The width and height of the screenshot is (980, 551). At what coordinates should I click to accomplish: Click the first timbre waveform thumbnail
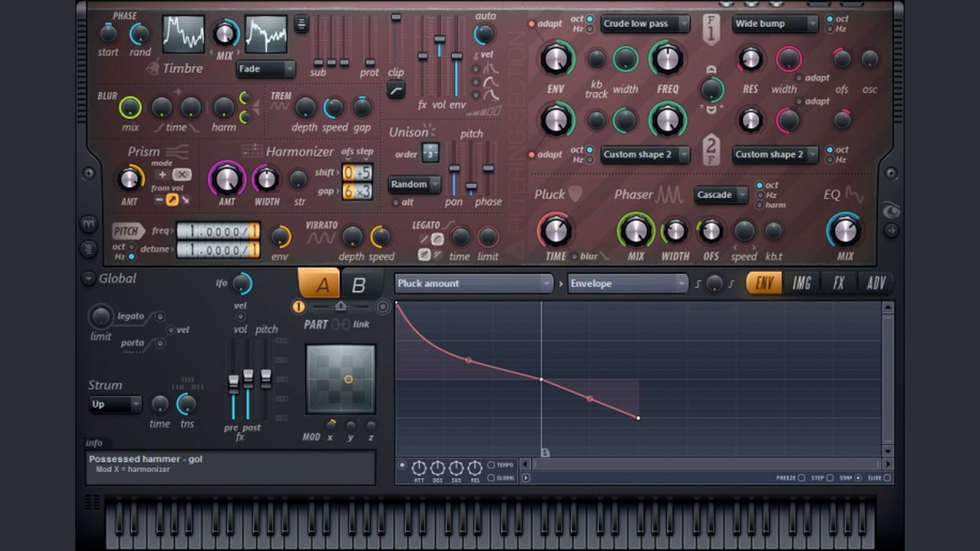tap(183, 34)
